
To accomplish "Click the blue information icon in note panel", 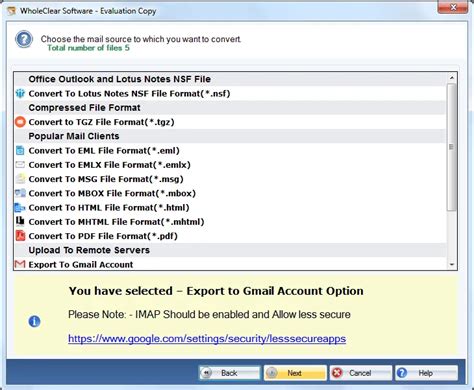I will (x=34, y=321).
